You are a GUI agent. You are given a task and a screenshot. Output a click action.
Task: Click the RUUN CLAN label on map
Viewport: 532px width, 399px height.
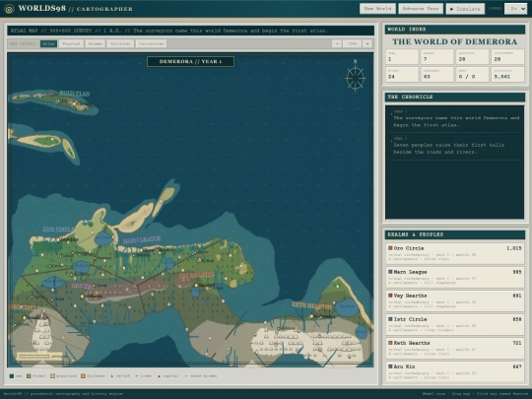coord(75,94)
